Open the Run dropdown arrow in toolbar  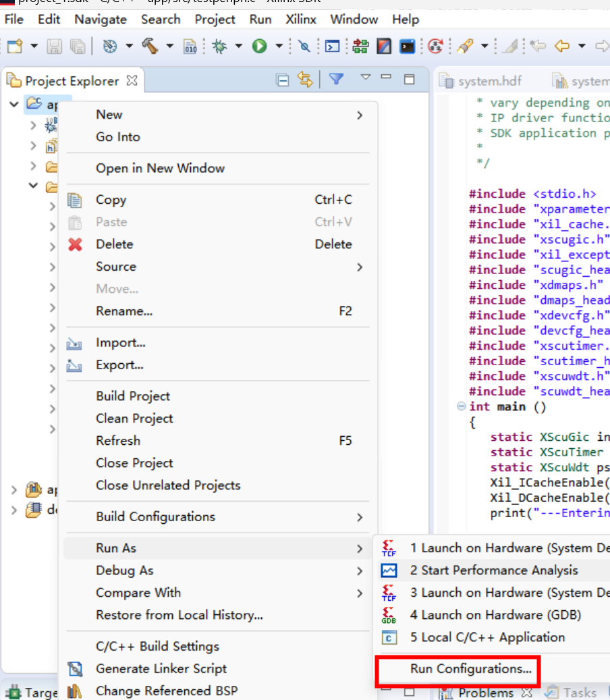point(279,46)
